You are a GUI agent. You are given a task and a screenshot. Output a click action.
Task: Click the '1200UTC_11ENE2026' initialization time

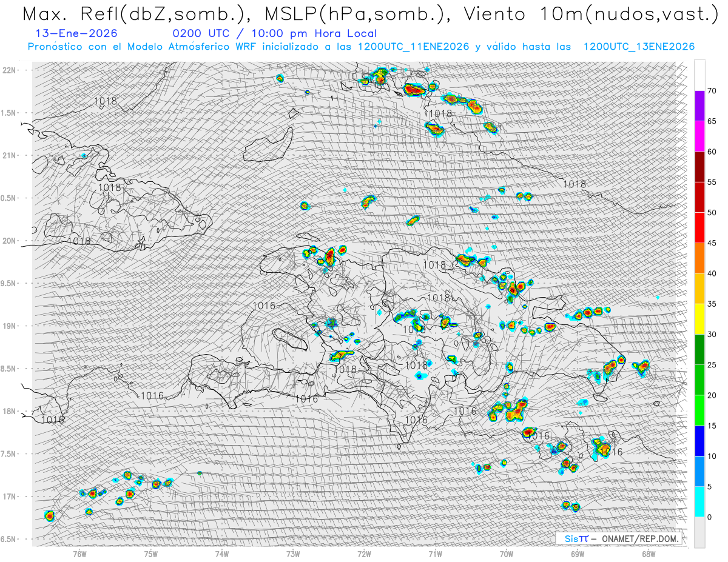(414, 47)
